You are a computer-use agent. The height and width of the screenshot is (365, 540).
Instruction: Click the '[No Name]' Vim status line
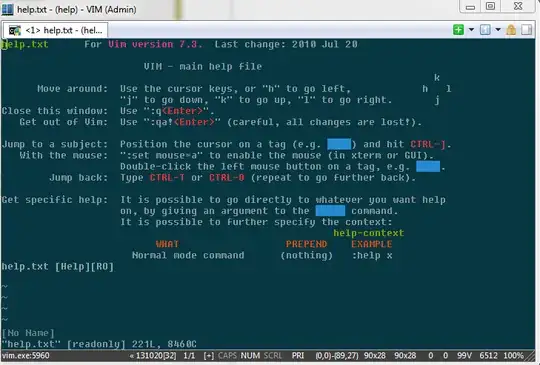tap(28, 333)
